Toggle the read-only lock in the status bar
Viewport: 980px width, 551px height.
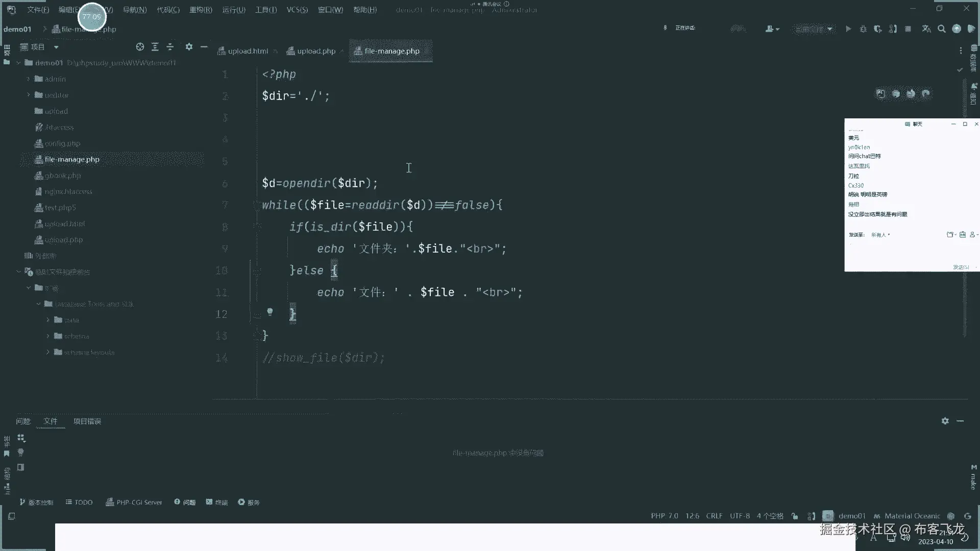pos(795,516)
